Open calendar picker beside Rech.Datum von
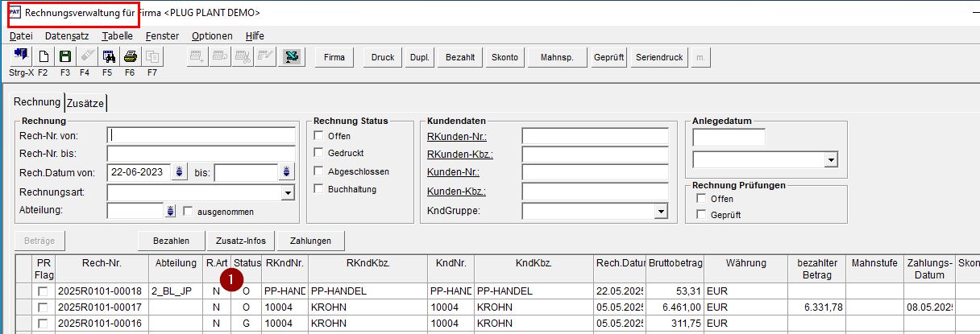Viewport: 980px width, 334px height. (x=179, y=171)
